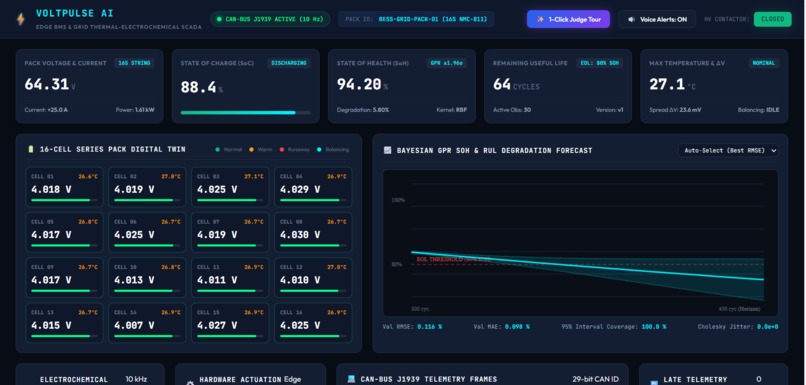Image resolution: width=806 pixels, height=385 pixels.
Task: Select the Cell 06 card
Action: point(147,232)
